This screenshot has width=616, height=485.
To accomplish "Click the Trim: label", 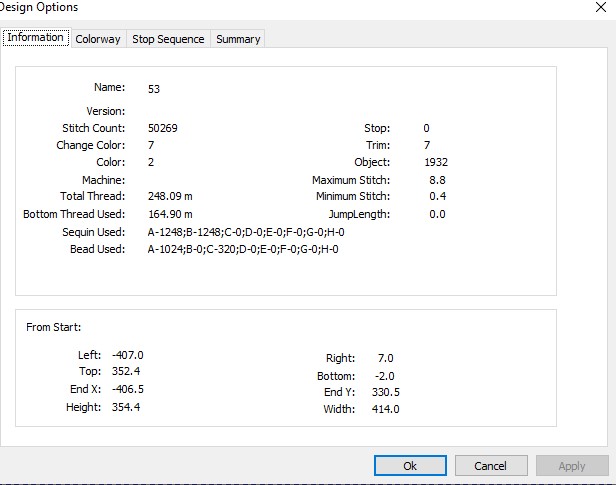I will (x=378, y=145).
